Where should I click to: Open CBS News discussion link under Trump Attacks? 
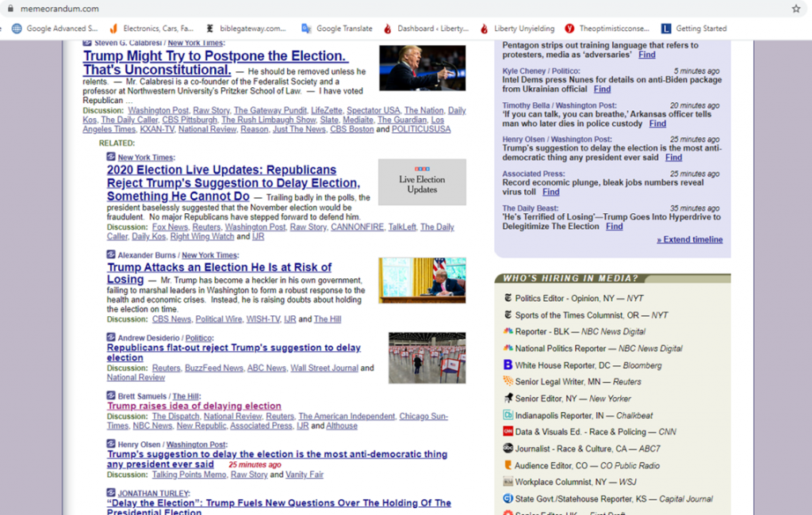[171, 319]
